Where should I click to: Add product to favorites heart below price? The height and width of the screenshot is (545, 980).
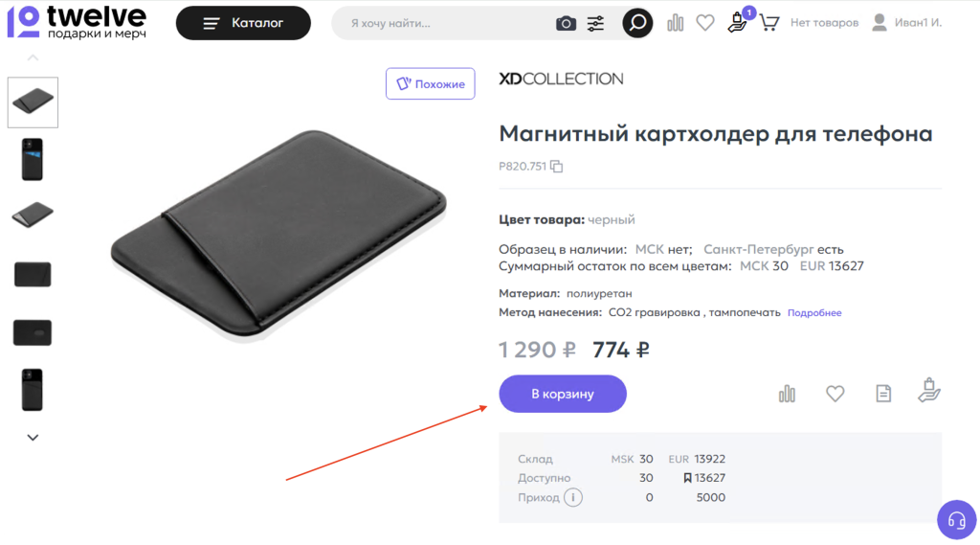point(835,394)
